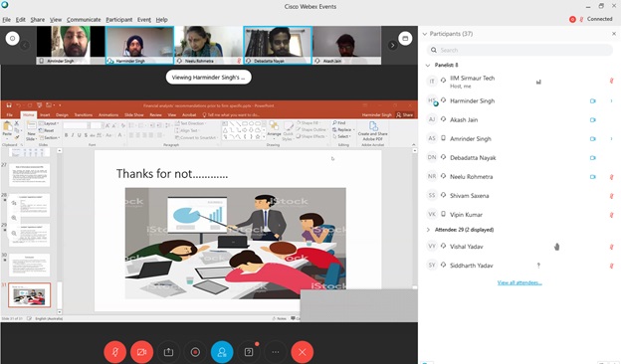Click the participants Search field
The height and width of the screenshot is (364, 621).
pos(519,50)
